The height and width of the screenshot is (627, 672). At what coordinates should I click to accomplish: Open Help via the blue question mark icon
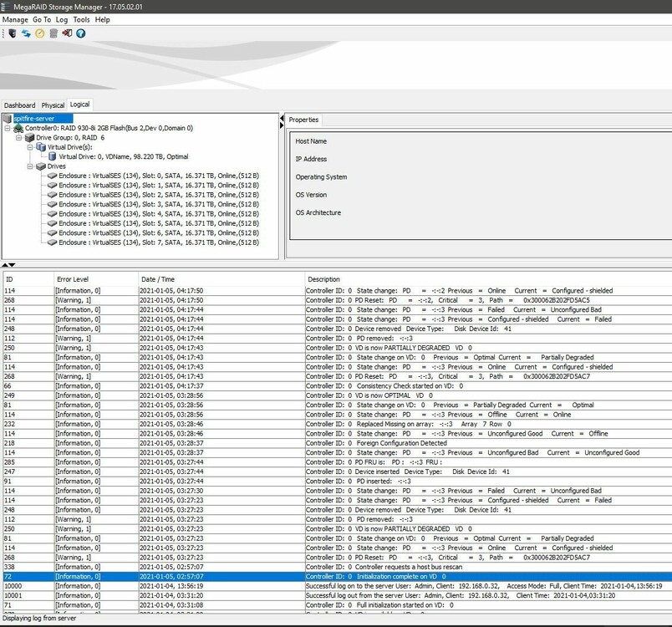tap(81, 33)
